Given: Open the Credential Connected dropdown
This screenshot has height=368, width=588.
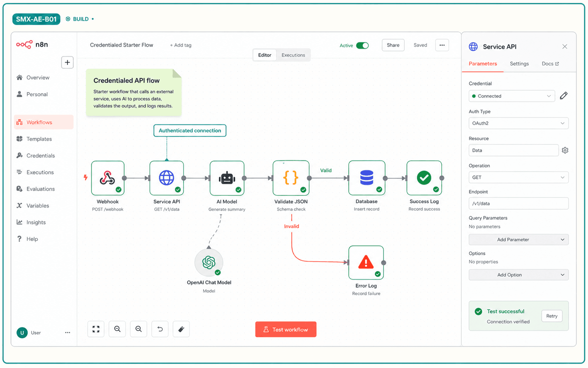Looking at the screenshot, I should [512, 96].
